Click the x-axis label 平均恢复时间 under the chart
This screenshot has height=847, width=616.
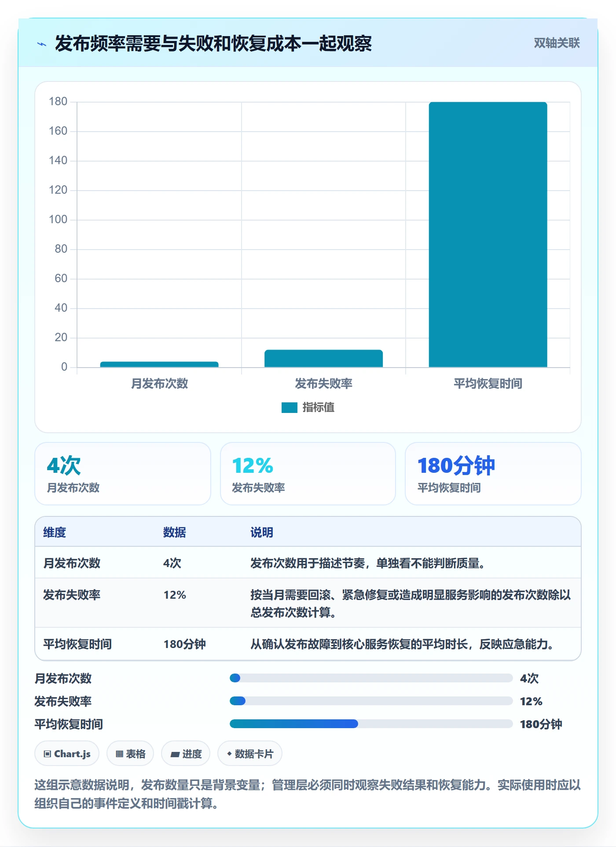[488, 383]
